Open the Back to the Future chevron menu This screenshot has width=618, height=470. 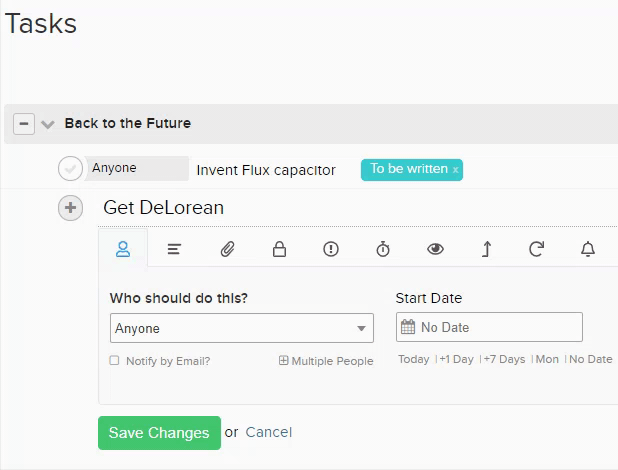(x=48, y=125)
